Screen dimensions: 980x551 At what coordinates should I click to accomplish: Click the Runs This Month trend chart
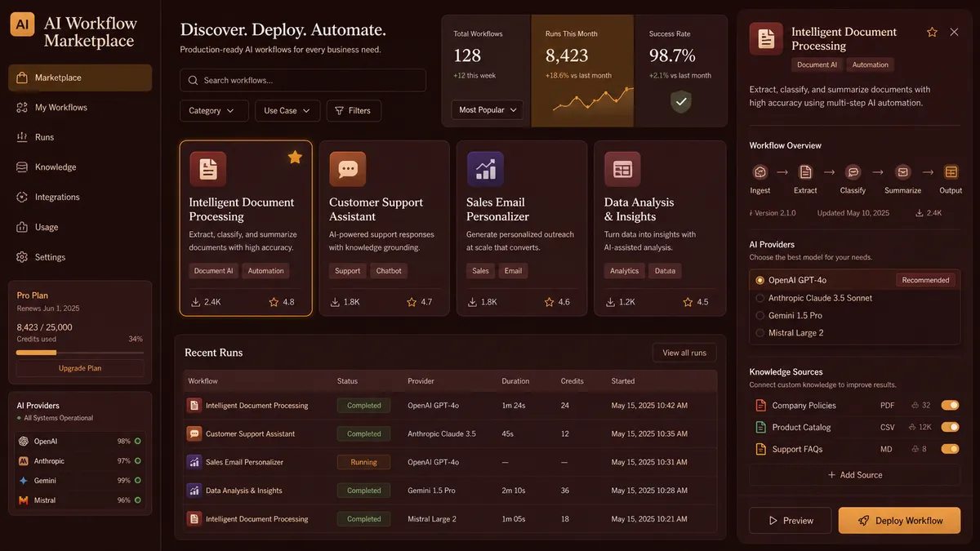tap(592, 99)
